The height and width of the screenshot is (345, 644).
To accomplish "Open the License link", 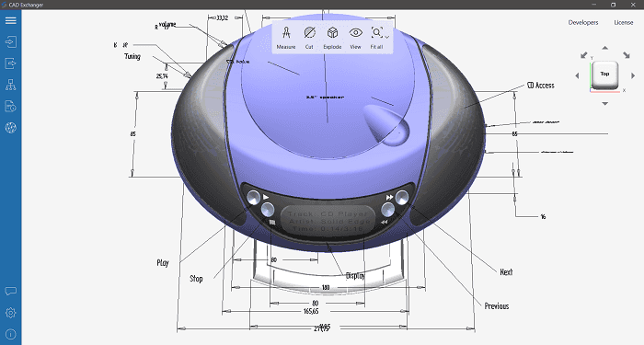I will 624,22.
